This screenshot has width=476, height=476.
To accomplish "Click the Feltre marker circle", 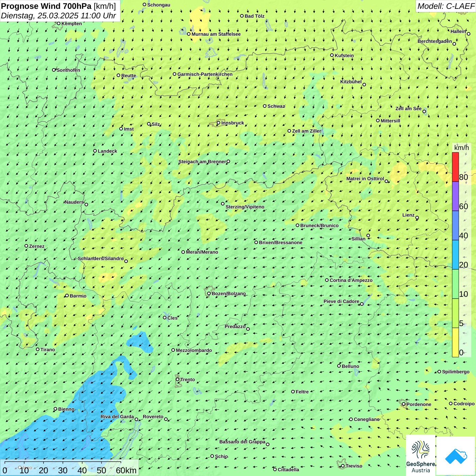I will pyautogui.click(x=293, y=391).
